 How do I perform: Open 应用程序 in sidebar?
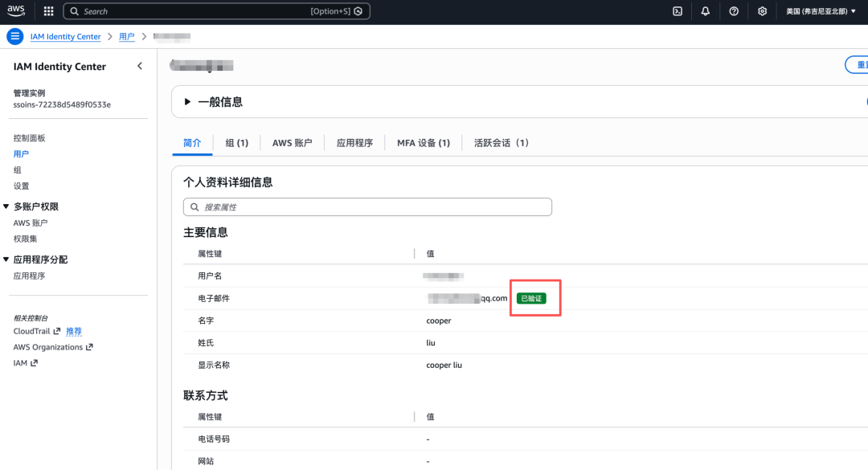(30, 276)
